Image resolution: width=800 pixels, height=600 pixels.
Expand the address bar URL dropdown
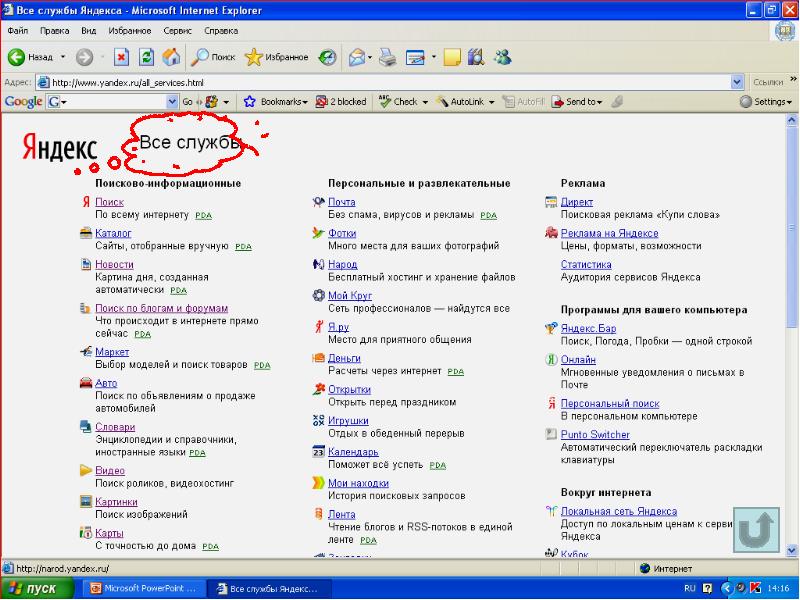click(x=738, y=82)
